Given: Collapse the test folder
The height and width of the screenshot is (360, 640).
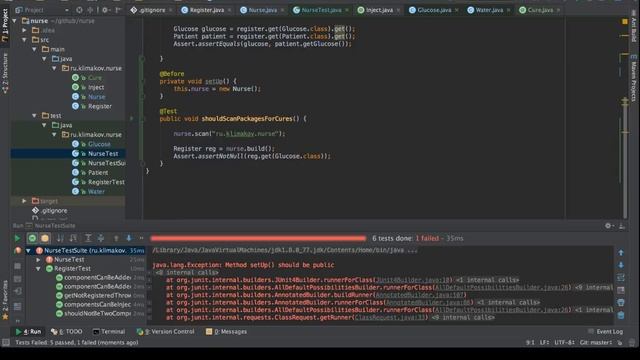Looking at the screenshot, I should pyautogui.click(x=35, y=116).
